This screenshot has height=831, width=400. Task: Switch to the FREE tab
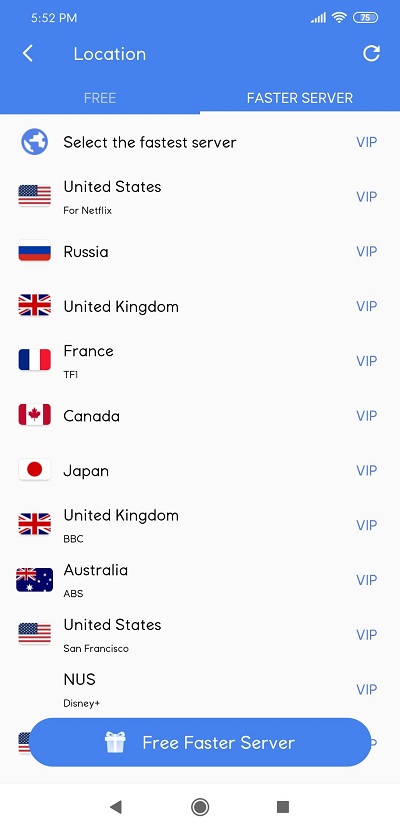100,98
